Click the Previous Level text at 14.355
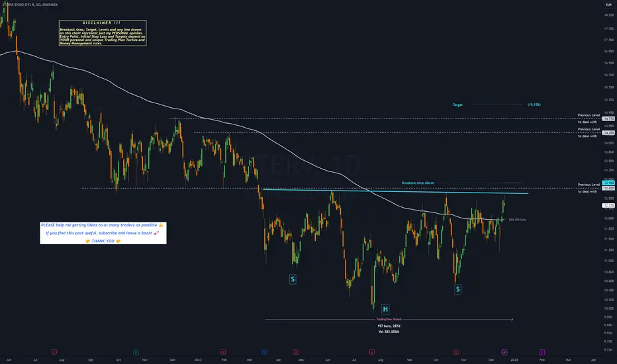 tap(589, 130)
